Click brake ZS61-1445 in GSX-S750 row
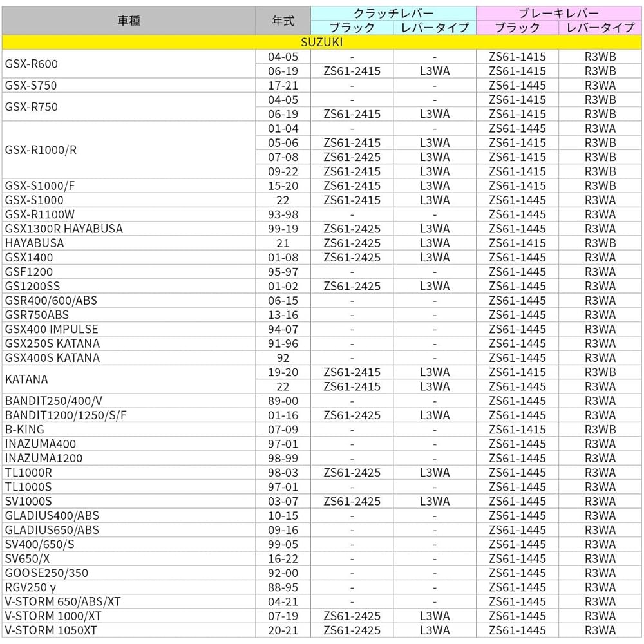The height and width of the screenshot is (644, 644). coord(517,86)
